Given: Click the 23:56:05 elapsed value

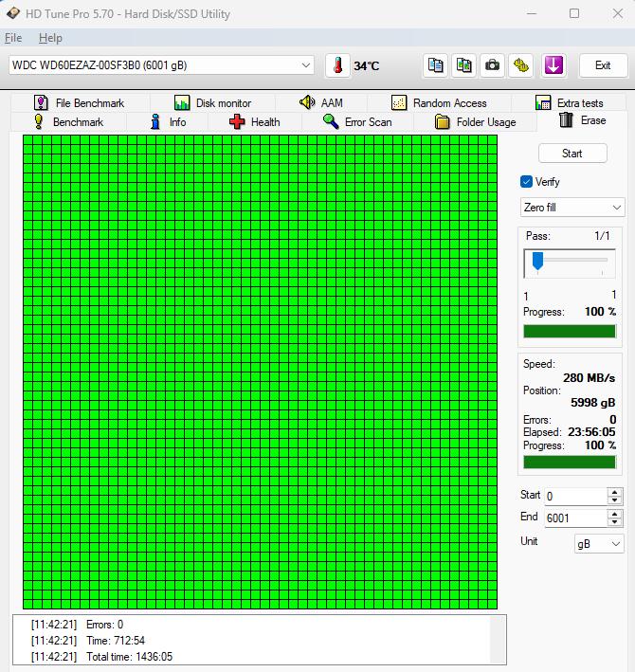Looking at the screenshot, I should coord(591,432).
